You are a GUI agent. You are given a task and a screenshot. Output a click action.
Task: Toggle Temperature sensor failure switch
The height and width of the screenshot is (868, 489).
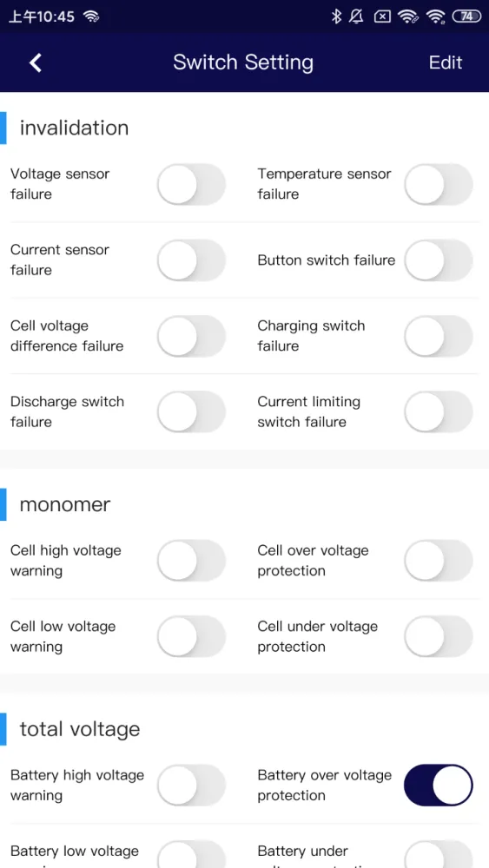pos(439,184)
